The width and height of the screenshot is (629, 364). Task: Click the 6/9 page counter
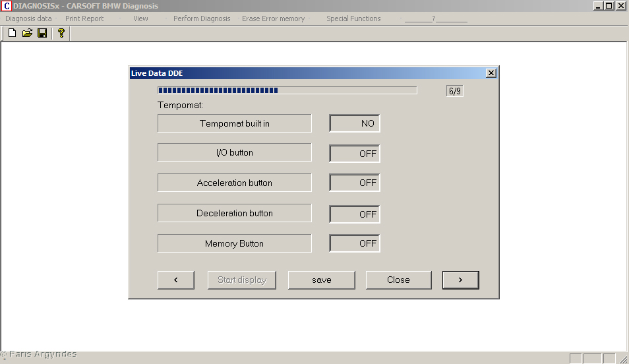454,91
